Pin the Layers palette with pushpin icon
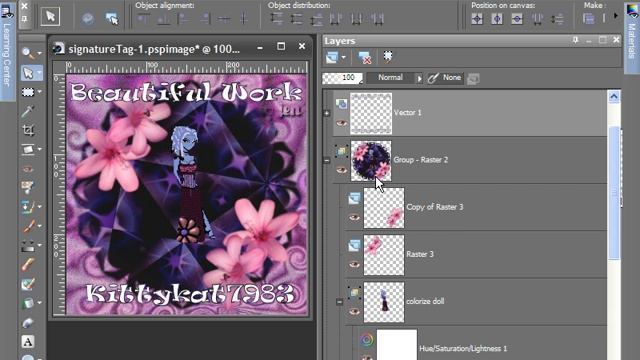Screen dimensions: 640x360 575,40
